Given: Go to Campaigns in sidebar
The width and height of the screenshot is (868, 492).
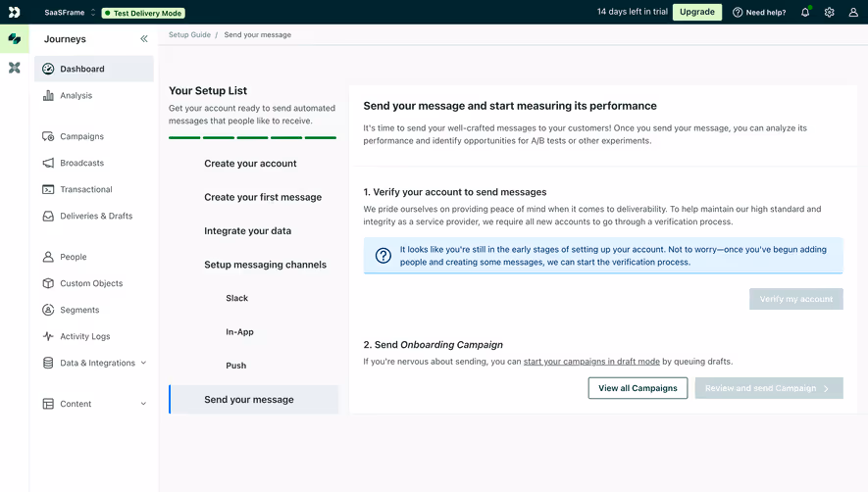Looking at the screenshot, I should [94, 136].
